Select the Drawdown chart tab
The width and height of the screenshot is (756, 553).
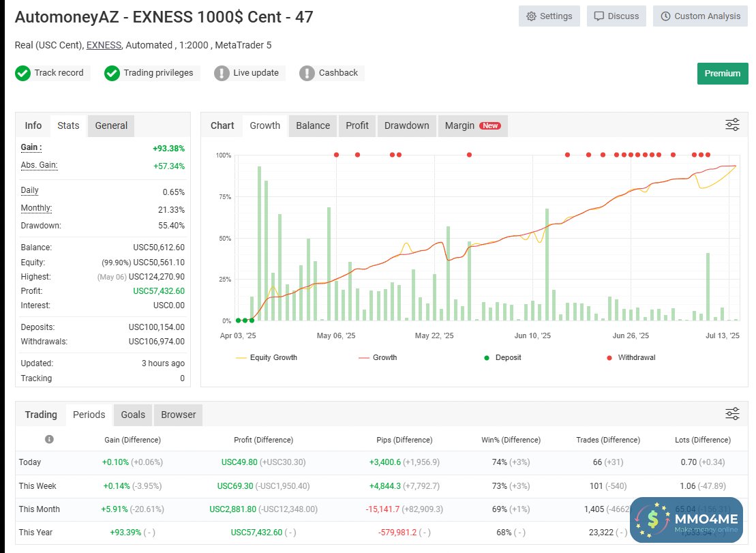[x=406, y=126]
